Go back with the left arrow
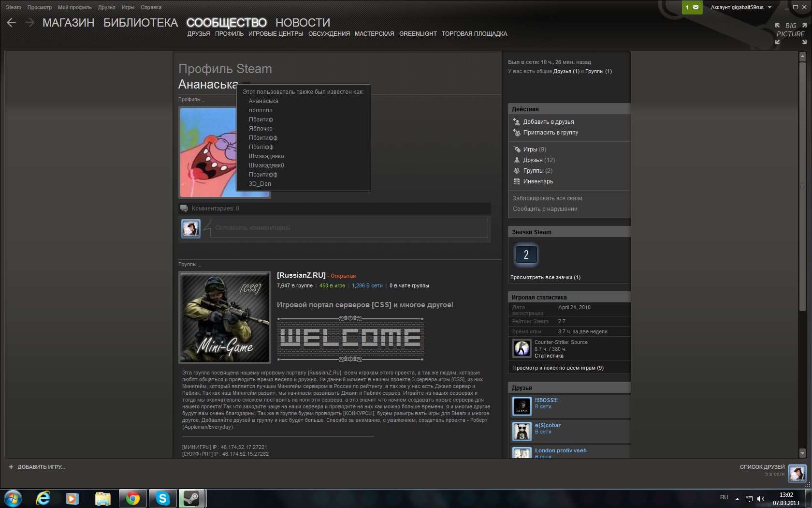The image size is (812, 508). [x=12, y=22]
